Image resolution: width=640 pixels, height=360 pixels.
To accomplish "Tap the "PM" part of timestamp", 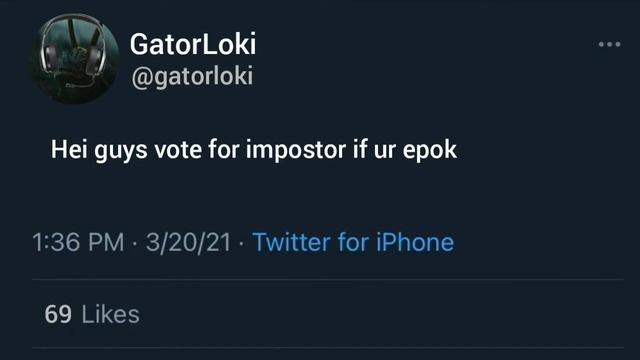I will pyautogui.click(x=106, y=242).
